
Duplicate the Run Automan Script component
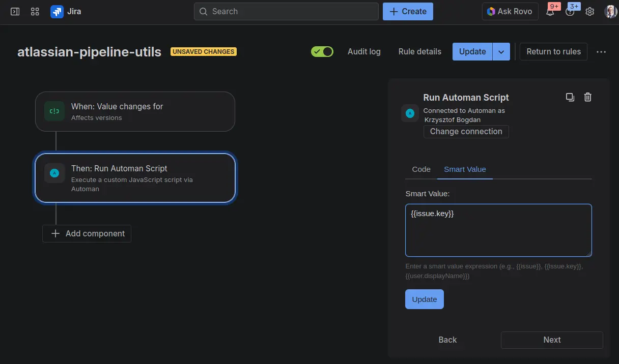coord(570,97)
